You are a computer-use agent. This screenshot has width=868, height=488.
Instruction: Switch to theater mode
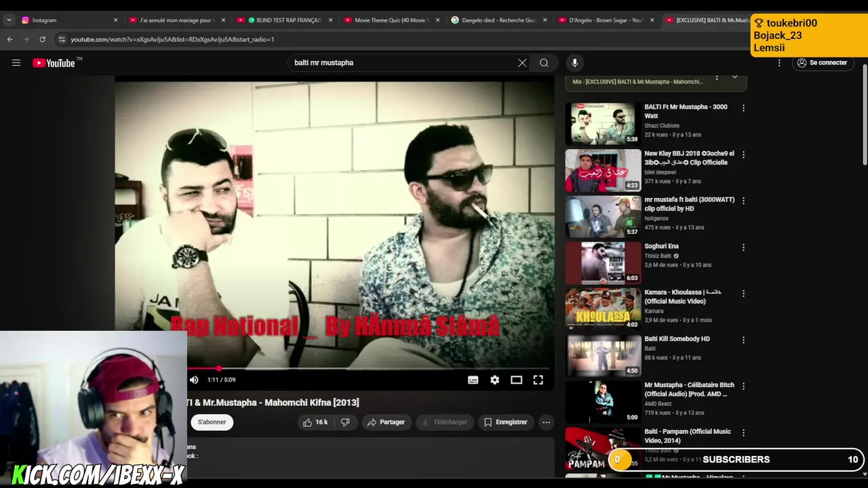point(517,380)
